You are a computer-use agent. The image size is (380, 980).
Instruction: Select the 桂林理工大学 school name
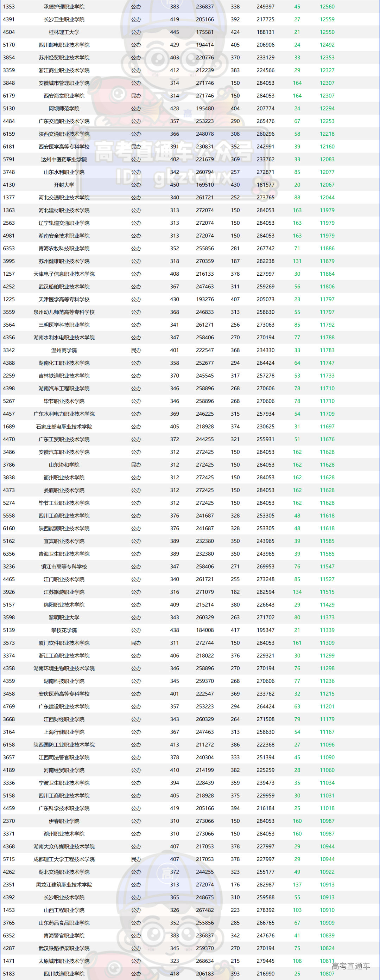64,32
